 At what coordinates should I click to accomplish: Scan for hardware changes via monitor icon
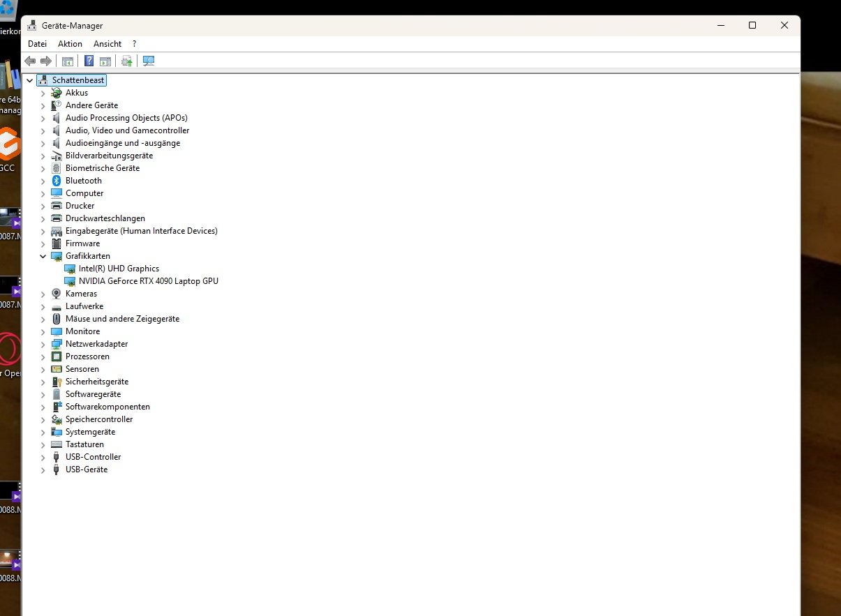(x=149, y=61)
